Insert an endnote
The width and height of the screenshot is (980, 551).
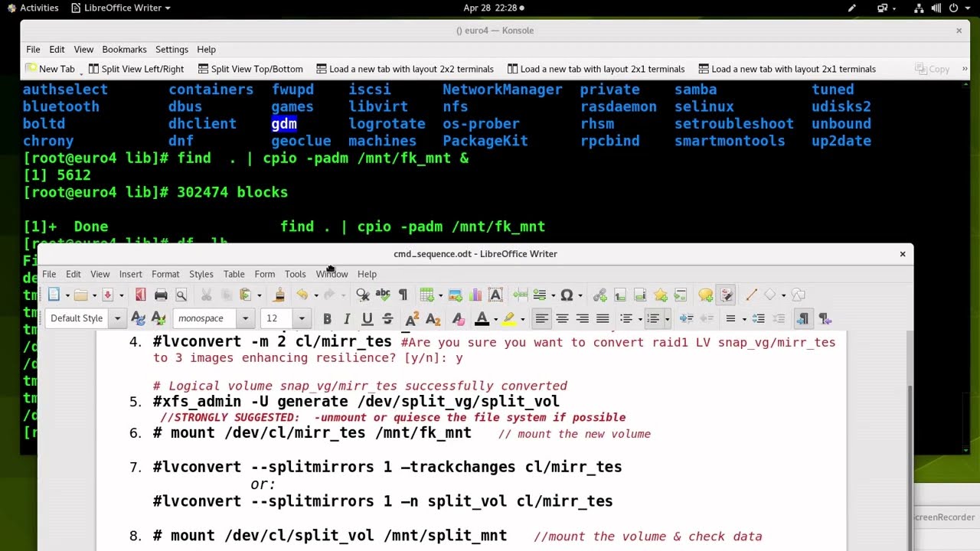tap(640, 295)
